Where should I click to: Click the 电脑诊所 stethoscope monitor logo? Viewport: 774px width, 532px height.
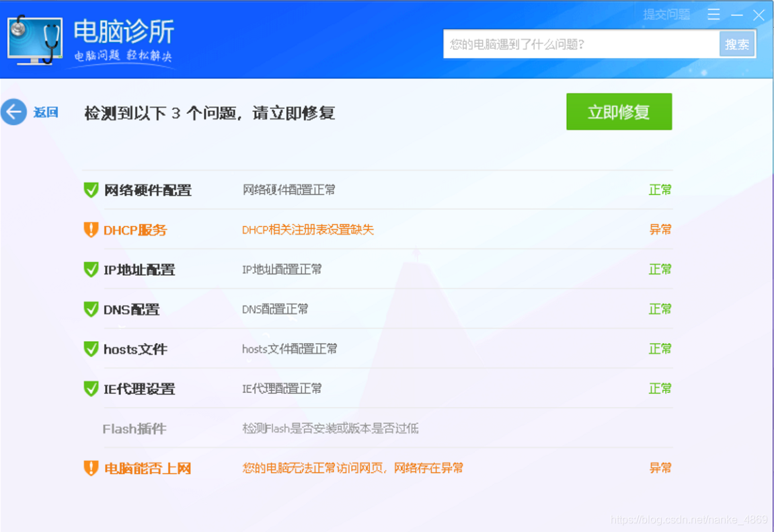coord(35,40)
